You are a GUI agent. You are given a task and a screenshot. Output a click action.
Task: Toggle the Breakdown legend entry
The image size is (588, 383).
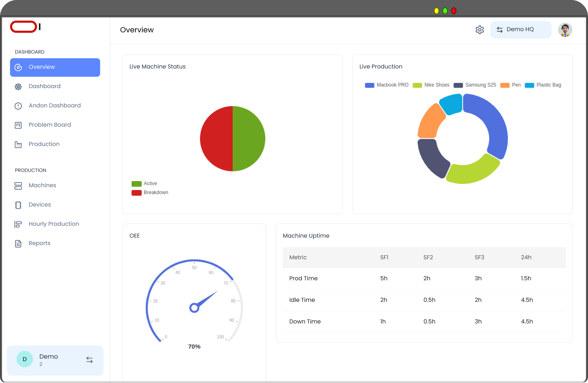coord(150,192)
